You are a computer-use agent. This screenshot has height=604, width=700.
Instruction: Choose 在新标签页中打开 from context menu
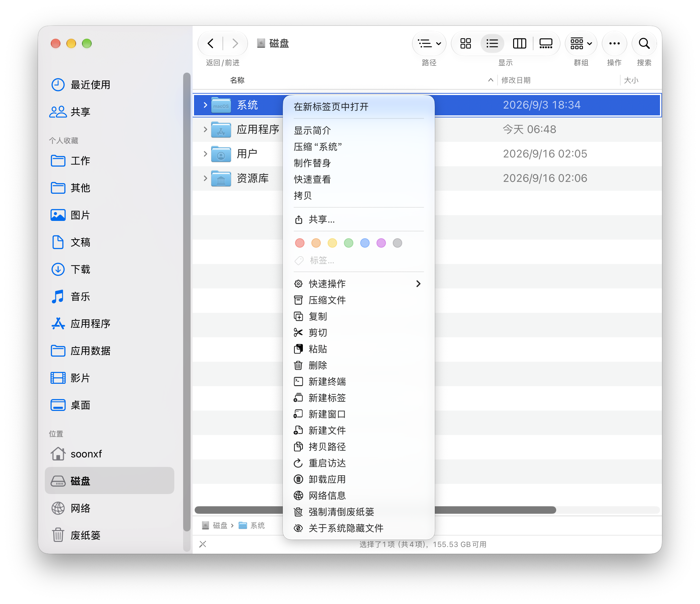pyautogui.click(x=358, y=107)
